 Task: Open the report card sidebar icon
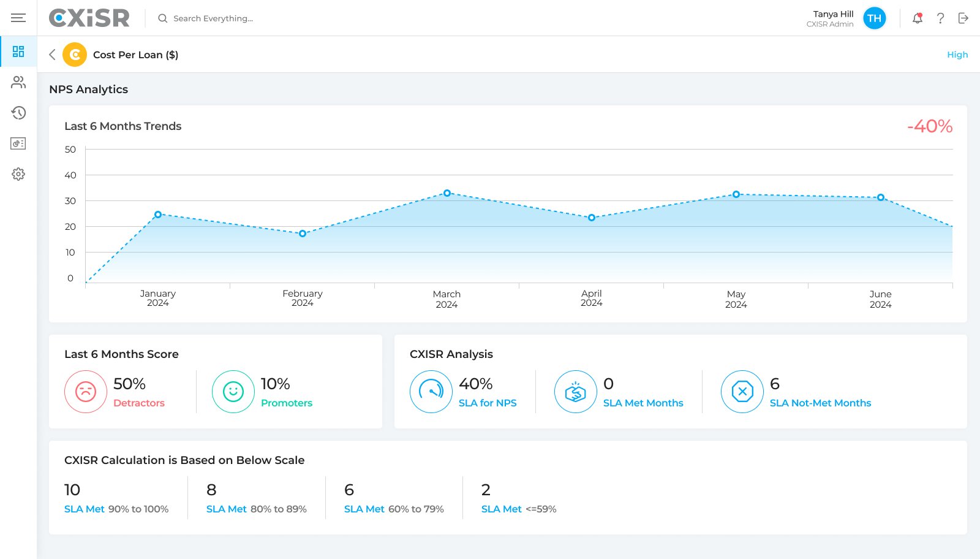coord(18,143)
